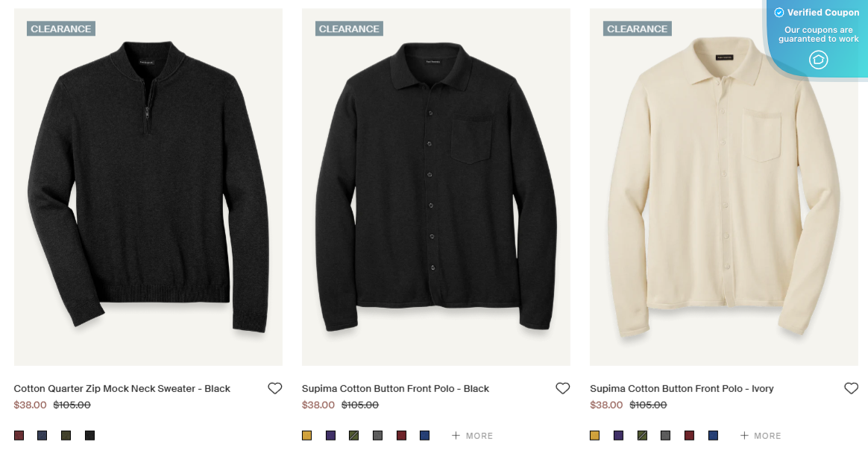
Task: Pick the yellow swatch under the Black polo
Action: (x=306, y=435)
